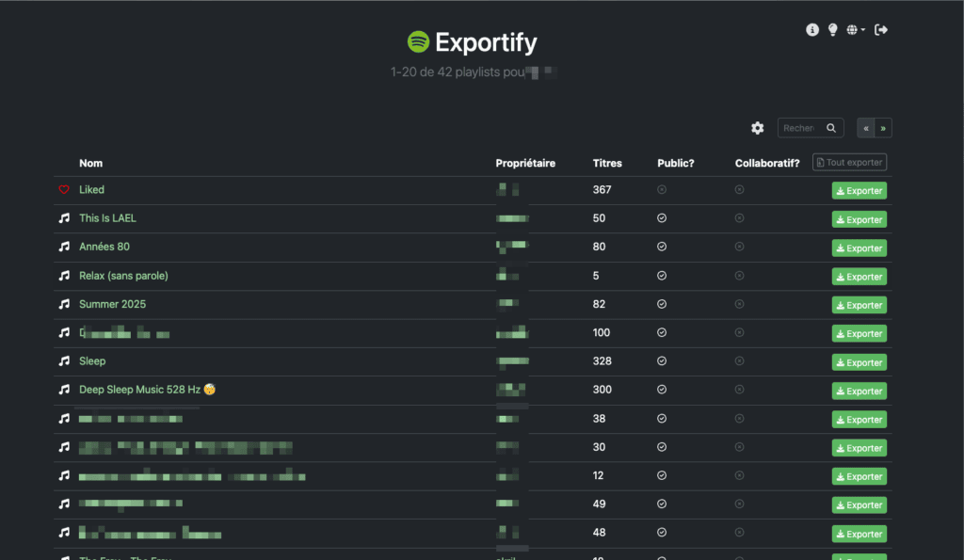Click the music note icon next to Sleep
The height and width of the screenshot is (560, 964).
point(63,360)
